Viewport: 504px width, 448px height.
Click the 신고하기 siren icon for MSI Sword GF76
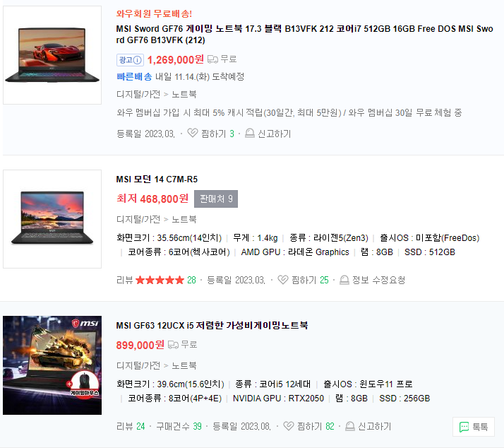coord(250,134)
